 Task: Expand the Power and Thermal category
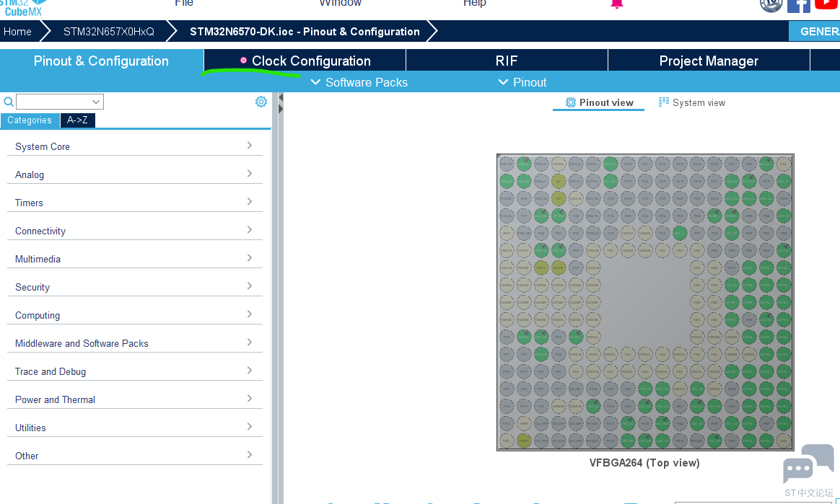(x=134, y=399)
